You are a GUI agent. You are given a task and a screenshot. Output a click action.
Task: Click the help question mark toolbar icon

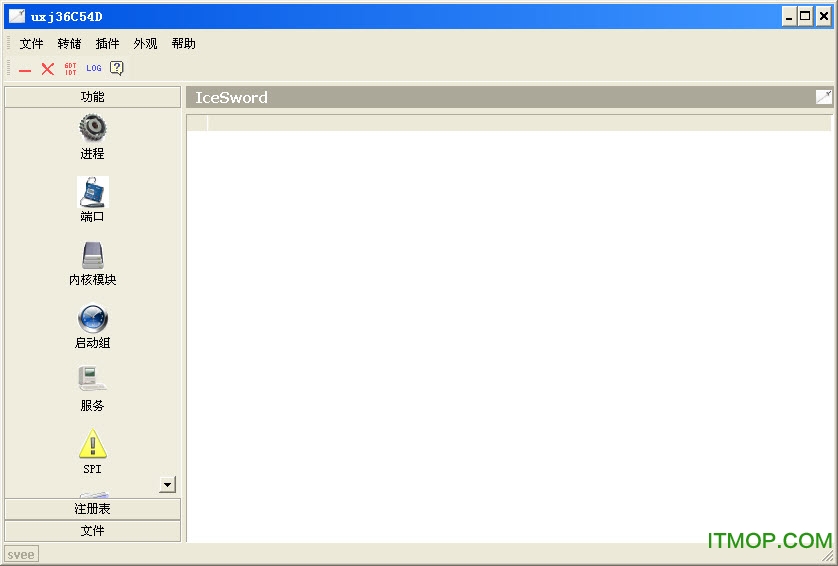(x=117, y=68)
